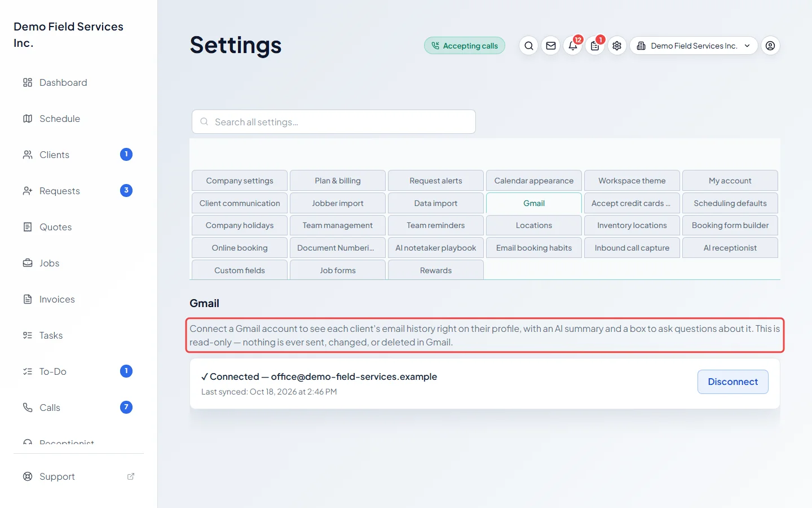This screenshot has width=812, height=508.
Task: Open the search magnifier icon in header
Action: click(x=528, y=46)
